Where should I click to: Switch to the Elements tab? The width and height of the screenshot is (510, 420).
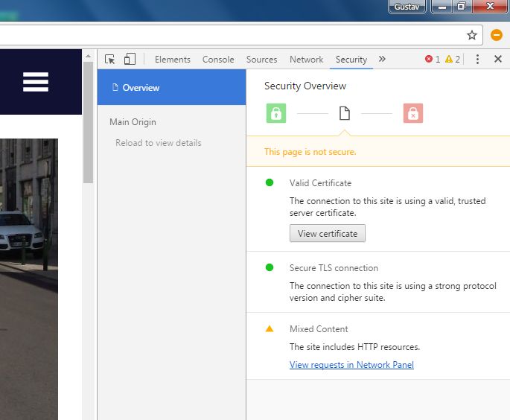tap(172, 60)
